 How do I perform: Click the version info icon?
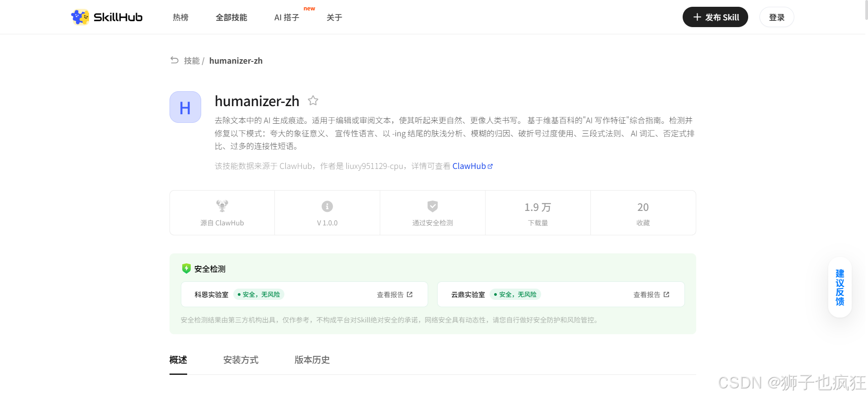pyautogui.click(x=327, y=206)
